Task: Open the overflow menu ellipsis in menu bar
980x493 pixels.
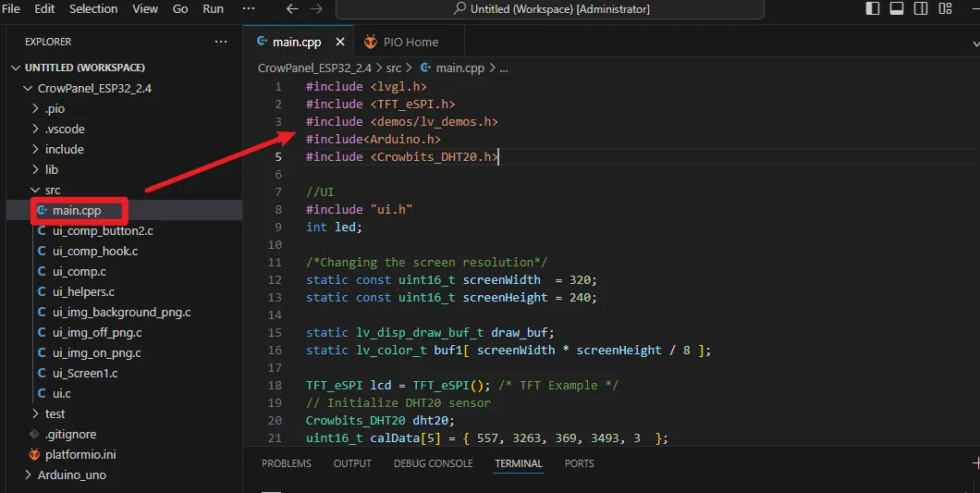Action: point(249,8)
